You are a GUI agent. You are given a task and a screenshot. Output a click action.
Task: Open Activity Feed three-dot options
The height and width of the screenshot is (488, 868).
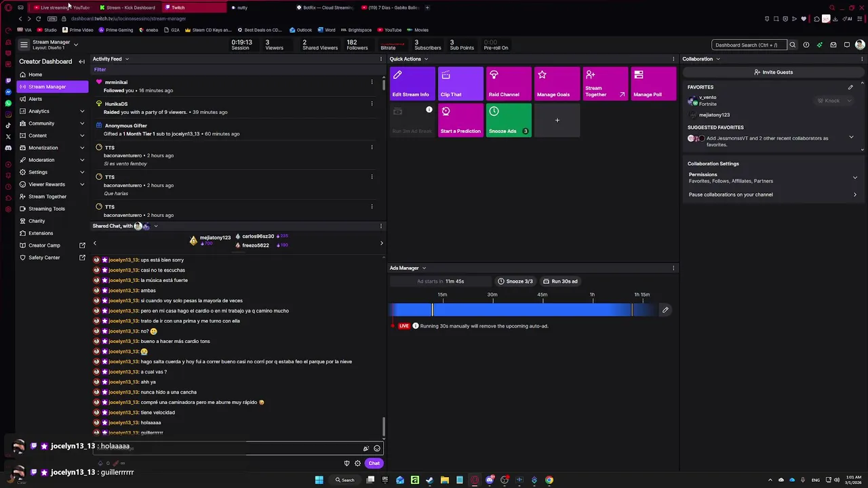point(381,59)
